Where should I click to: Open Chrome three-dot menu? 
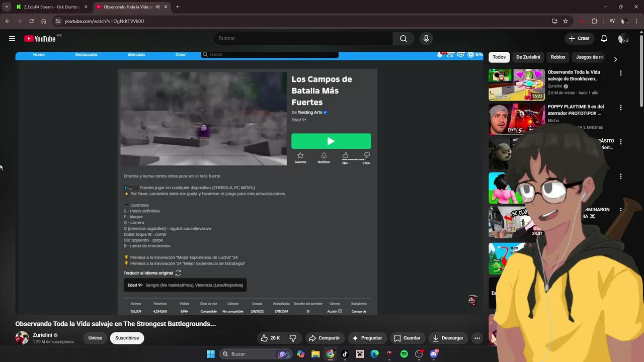[636, 21]
